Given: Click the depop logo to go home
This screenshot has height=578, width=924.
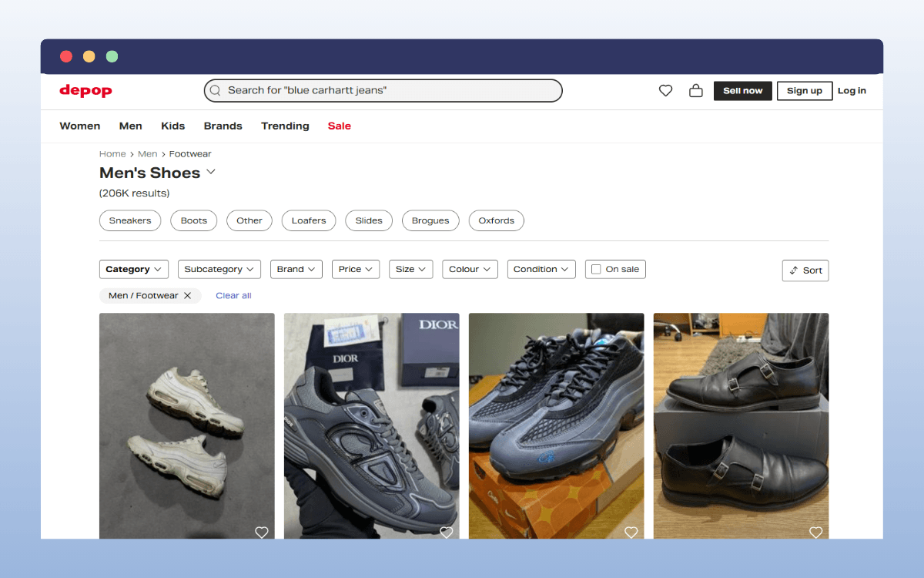Looking at the screenshot, I should 85,90.
